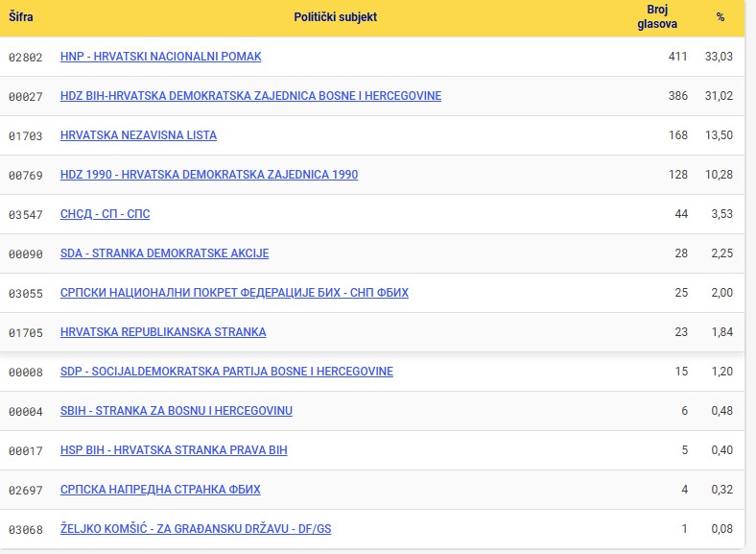Click the 0,32 percentage value
Viewport: 756px width, 554px height.
click(721, 490)
